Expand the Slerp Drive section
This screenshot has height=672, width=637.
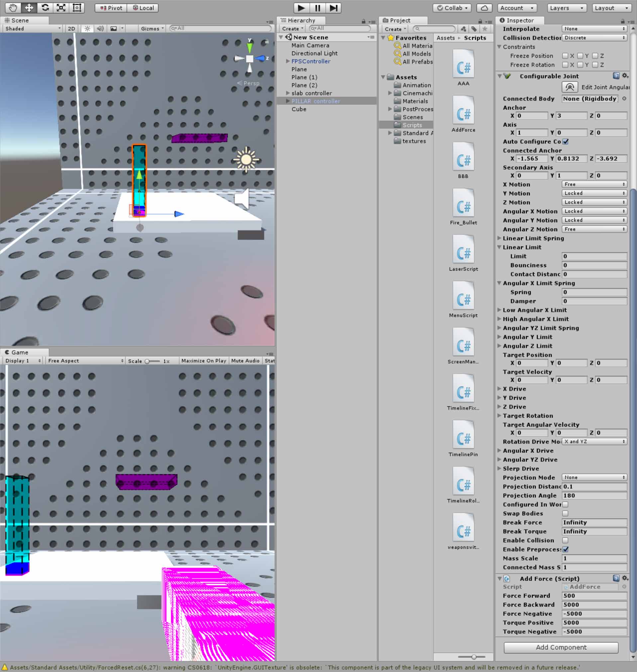[499, 468]
